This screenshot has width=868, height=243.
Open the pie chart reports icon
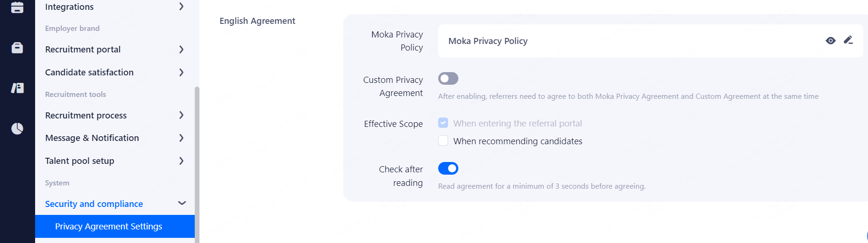click(17, 128)
